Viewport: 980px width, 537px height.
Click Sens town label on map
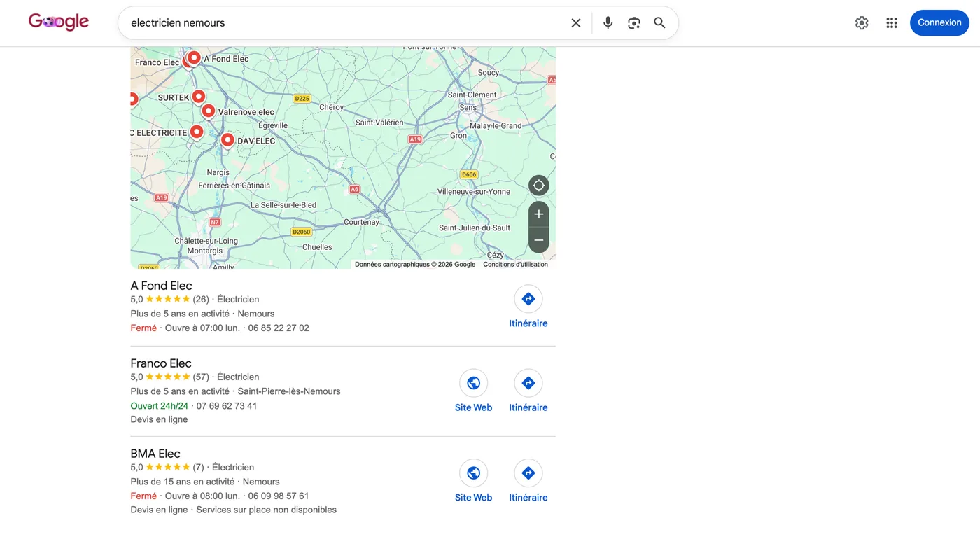click(x=468, y=108)
